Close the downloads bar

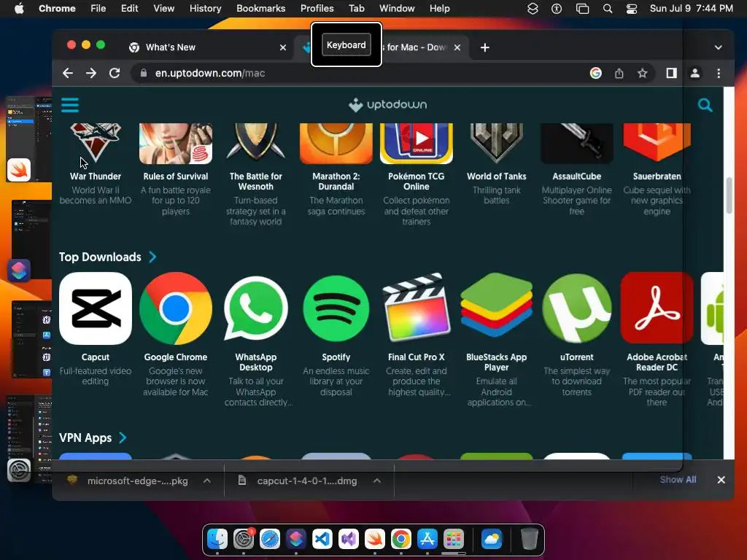721,480
